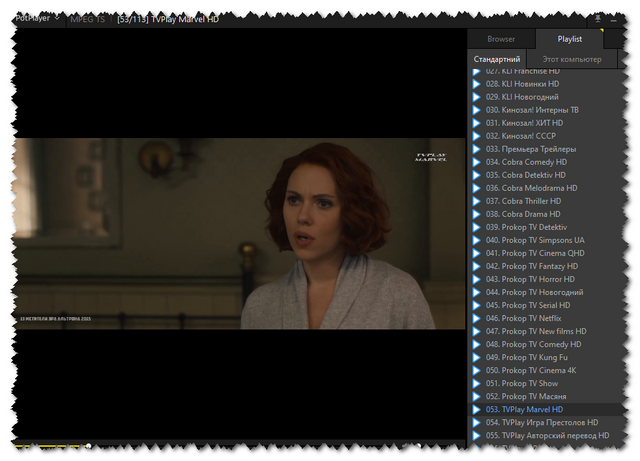Click play icon beside 051. Prokop TV Show
The height and width of the screenshot is (461, 640).
[476, 384]
